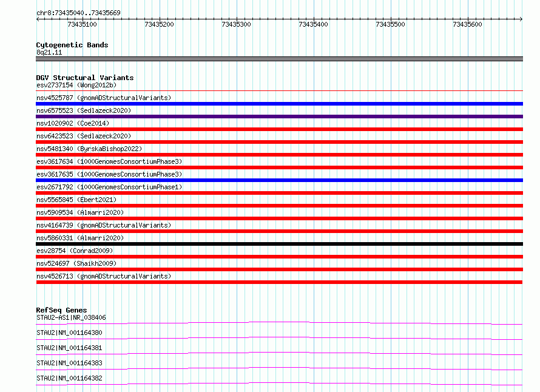540x392 pixels.
Task: Open the STAU2|NM_001164383 transcript label
Action: click(69, 363)
